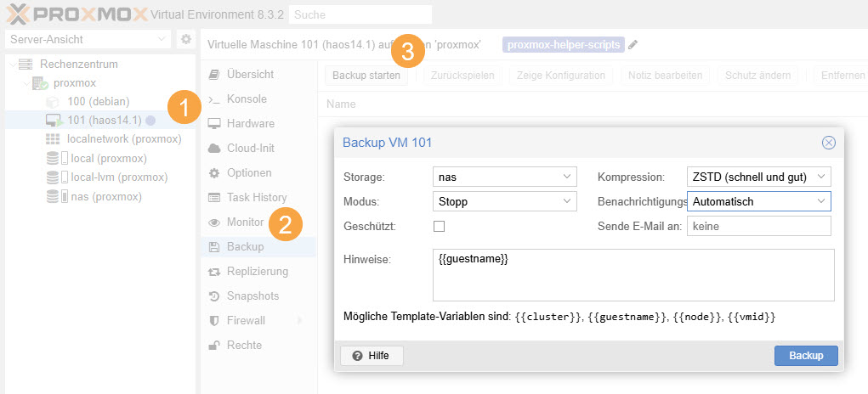Screen dimensions: 868x394
Task: Select container 100 (debian) in tree
Action: pos(98,101)
